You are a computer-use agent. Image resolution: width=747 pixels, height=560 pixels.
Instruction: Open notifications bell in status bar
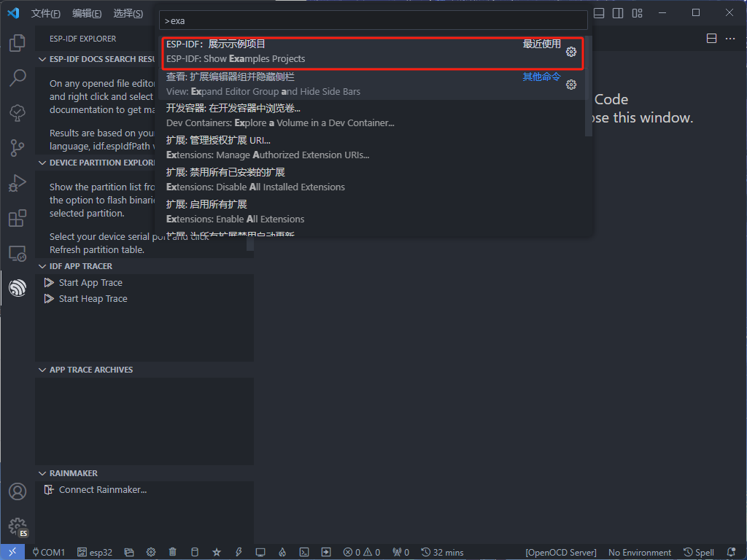click(731, 553)
